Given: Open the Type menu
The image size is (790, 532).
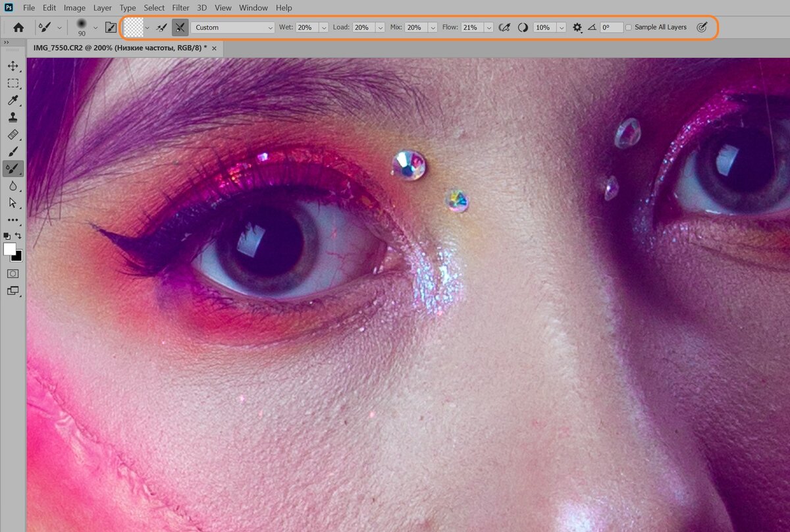Looking at the screenshot, I should click(x=128, y=8).
